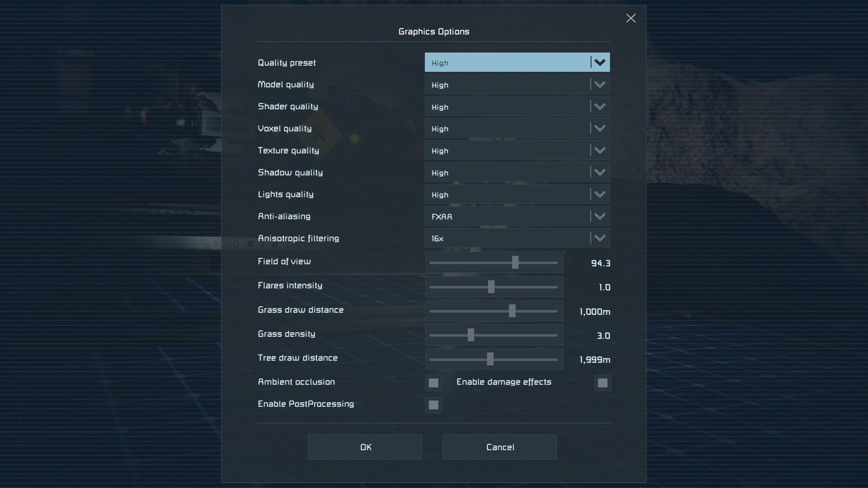Open Voxel quality options list
The image size is (868, 488).
pos(517,128)
